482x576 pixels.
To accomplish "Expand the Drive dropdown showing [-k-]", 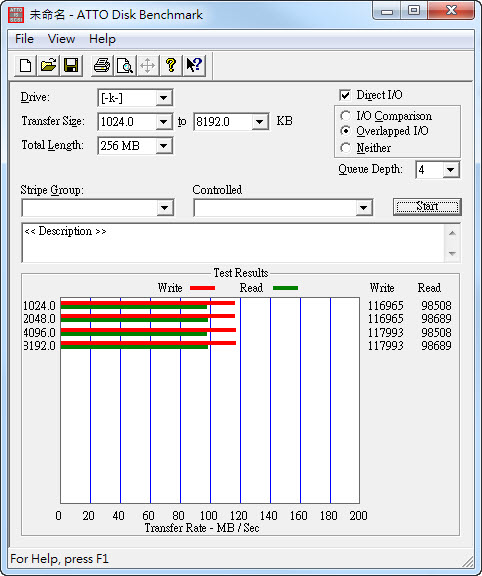I will pyautogui.click(x=163, y=98).
